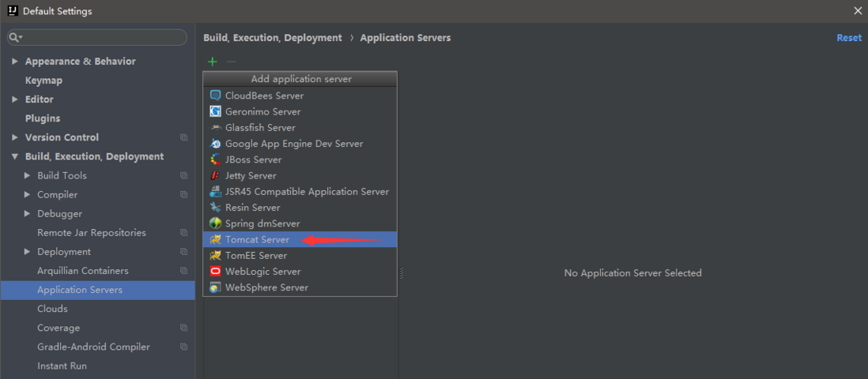The height and width of the screenshot is (379, 868).
Task: Choose Tomcat Server entry
Action: point(300,239)
